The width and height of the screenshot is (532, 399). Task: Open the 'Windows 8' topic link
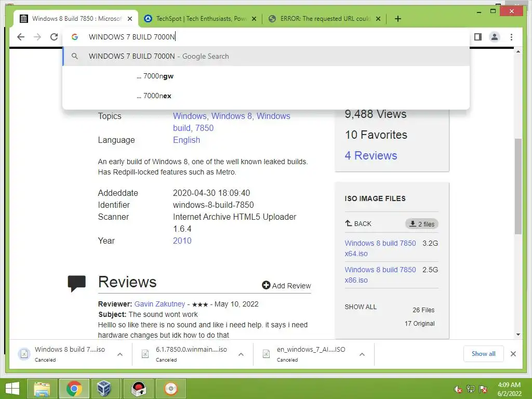pos(231,116)
